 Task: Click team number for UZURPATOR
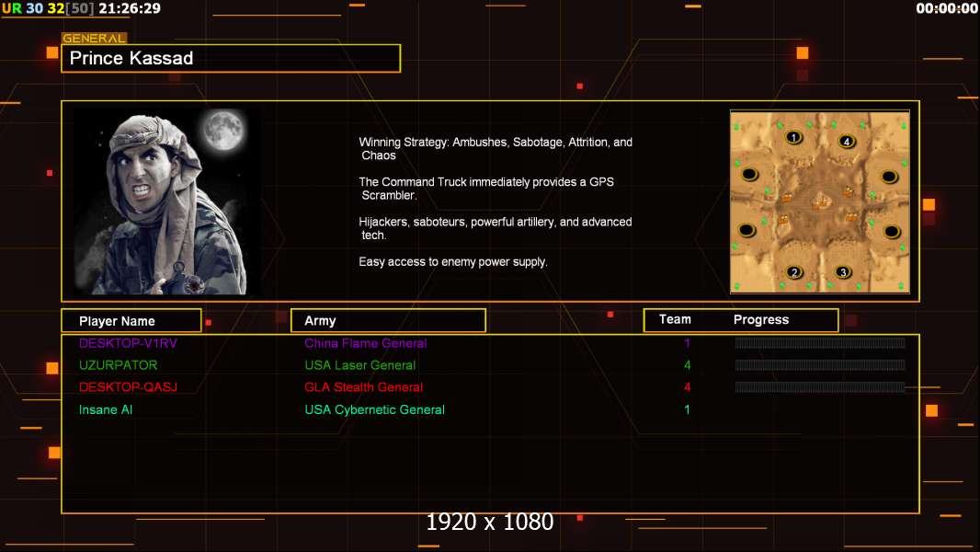point(687,365)
